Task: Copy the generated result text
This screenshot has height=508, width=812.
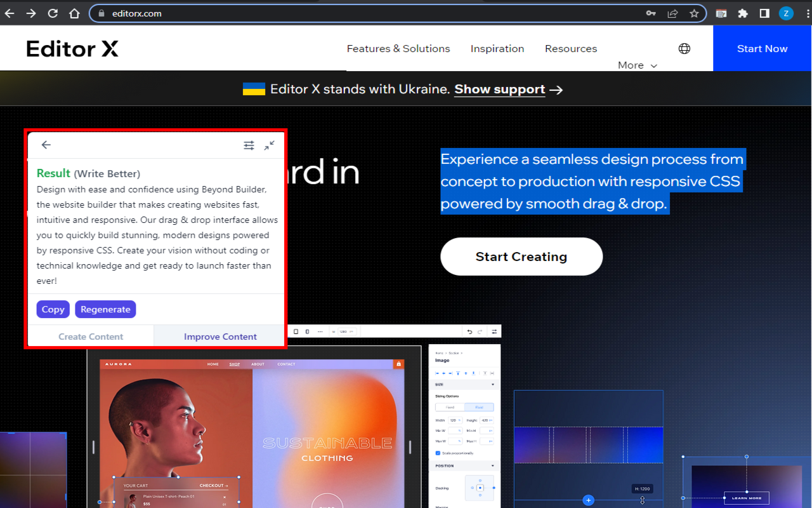Action: click(x=53, y=309)
